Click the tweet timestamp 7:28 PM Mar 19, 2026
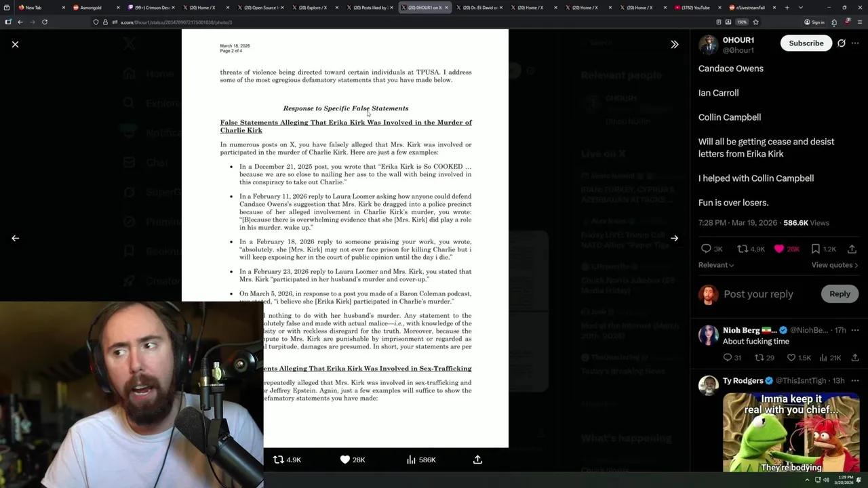The height and width of the screenshot is (488, 868). coord(737,222)
